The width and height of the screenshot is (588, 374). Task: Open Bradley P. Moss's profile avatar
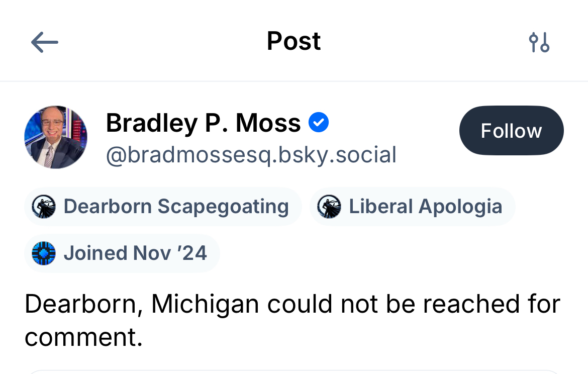(56, 137)
